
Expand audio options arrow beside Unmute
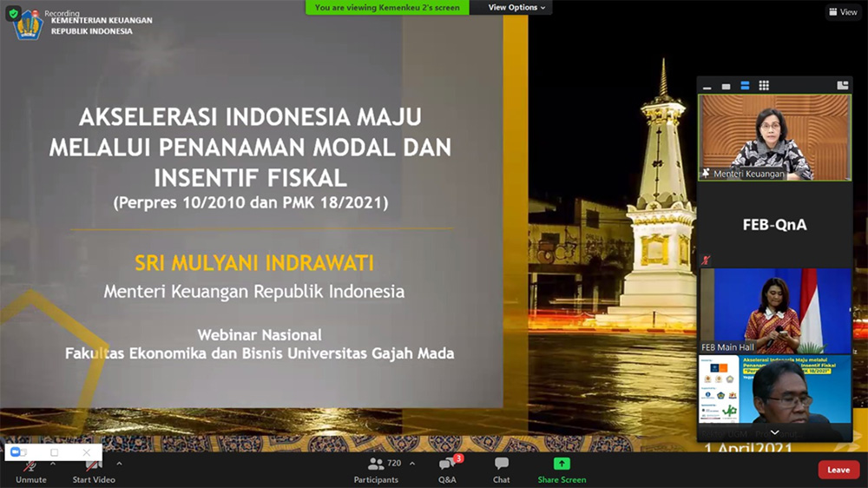pyautogui.click(x=53, y=463)
